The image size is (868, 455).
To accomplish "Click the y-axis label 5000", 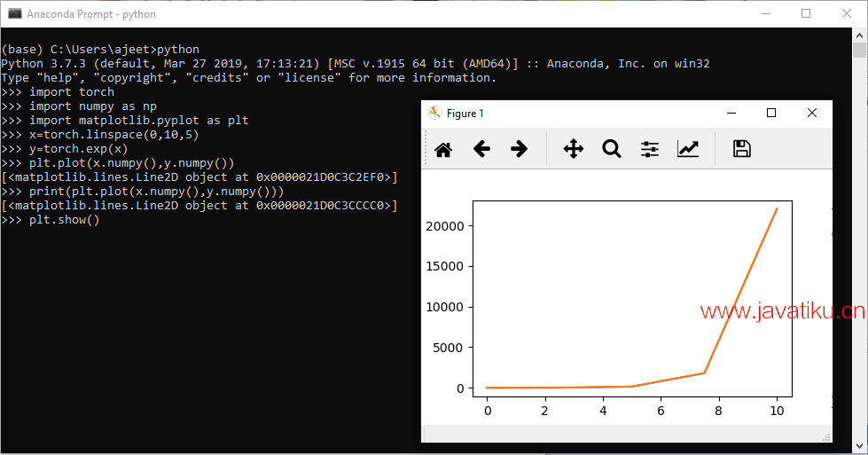I will point(448,348).
